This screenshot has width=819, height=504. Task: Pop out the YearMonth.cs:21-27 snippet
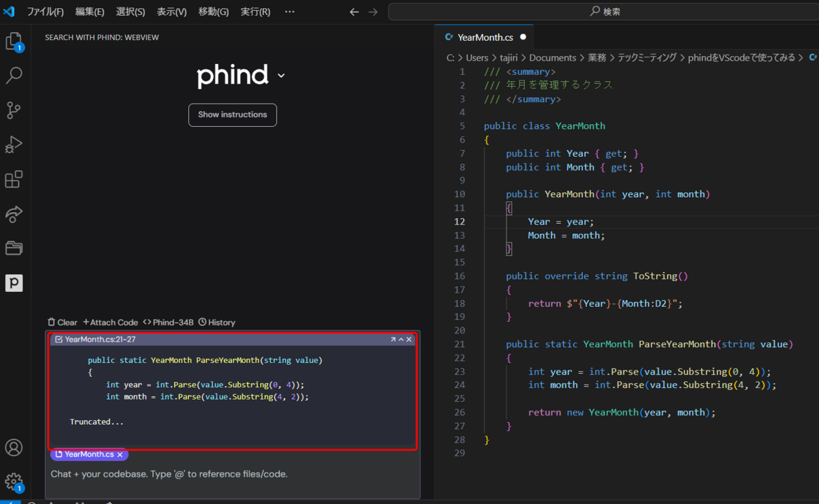(x=393, y=339)
